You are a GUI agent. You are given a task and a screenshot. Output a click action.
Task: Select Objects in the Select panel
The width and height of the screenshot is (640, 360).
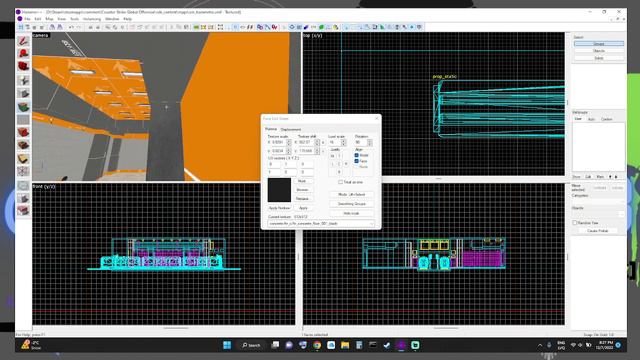[599, 51]
